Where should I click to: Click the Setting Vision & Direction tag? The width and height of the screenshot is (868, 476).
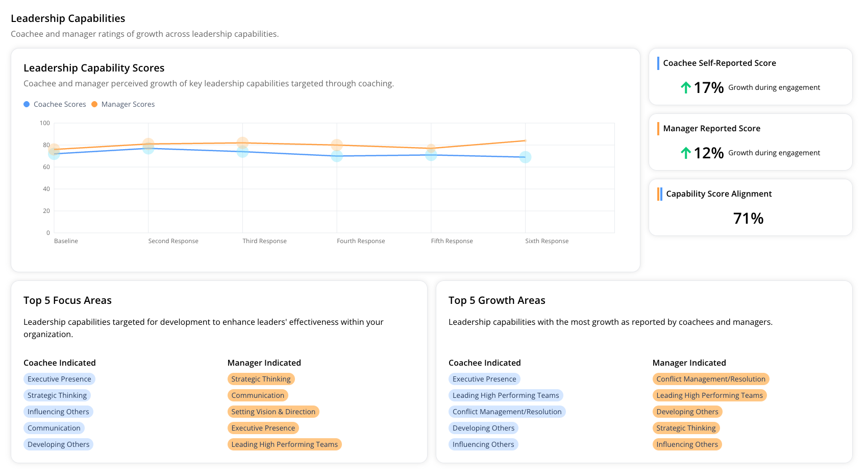click(273, 412)
